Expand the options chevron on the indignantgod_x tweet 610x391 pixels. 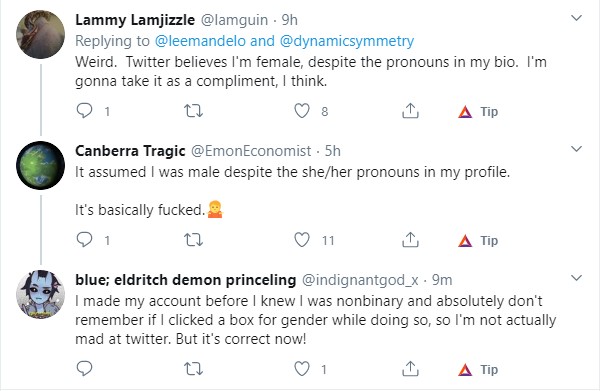coord(576,278)
